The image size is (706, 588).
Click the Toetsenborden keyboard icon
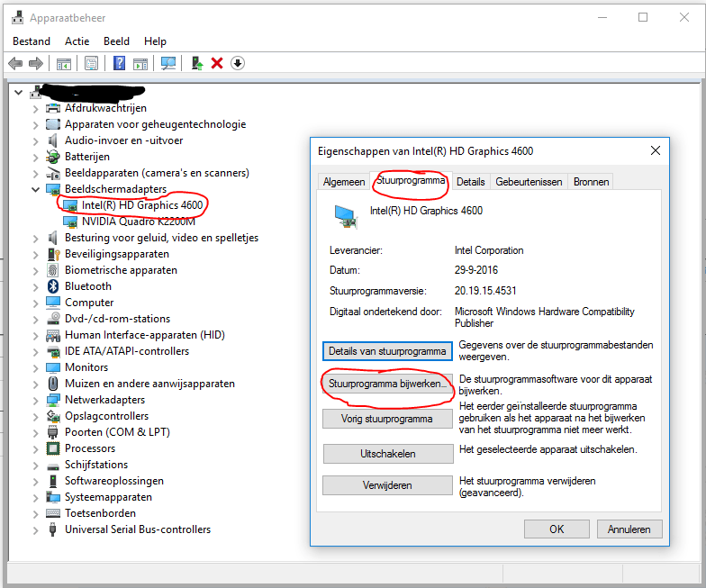53,513
